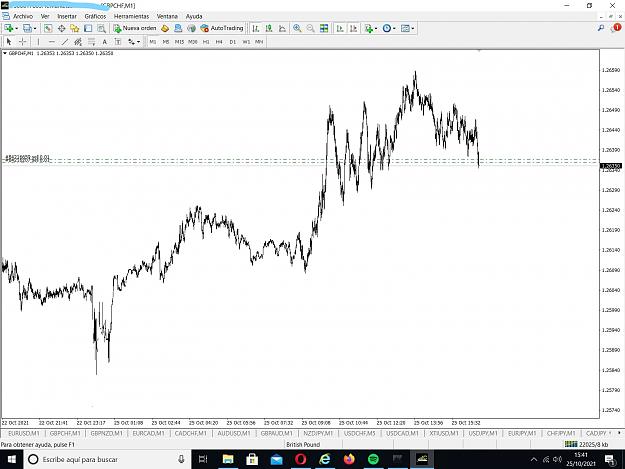Open the red notification alert icon
This screenshot has height=469, width=625.
click(x=616, y=28)
